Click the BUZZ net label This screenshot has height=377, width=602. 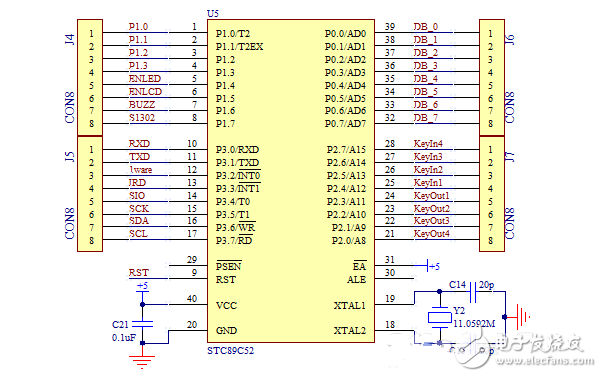pos(142,104)
